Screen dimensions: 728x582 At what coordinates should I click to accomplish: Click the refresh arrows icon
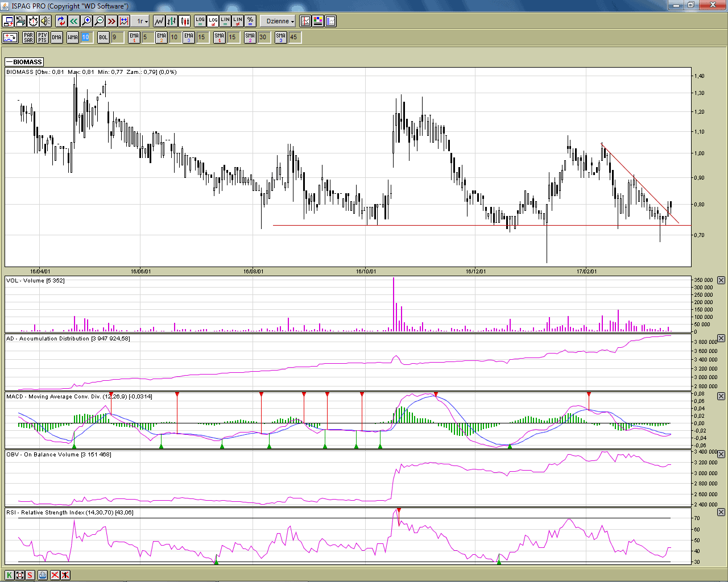[61, 21]
